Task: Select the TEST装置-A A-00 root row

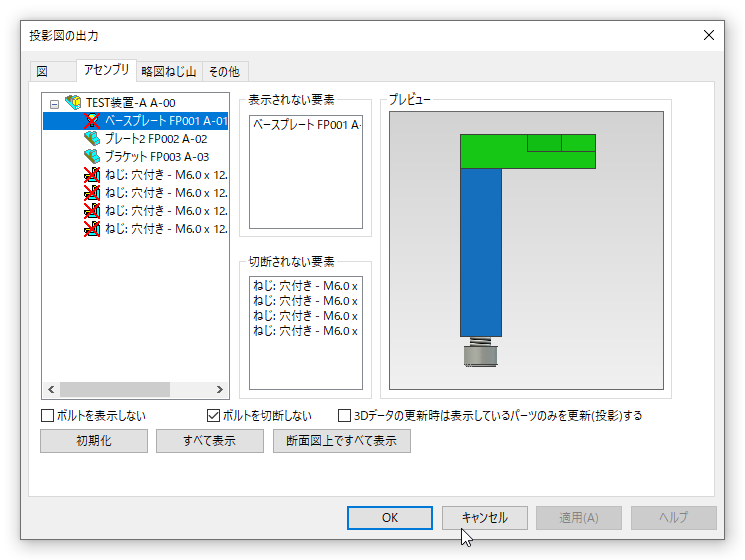Action: coord(131,103)
